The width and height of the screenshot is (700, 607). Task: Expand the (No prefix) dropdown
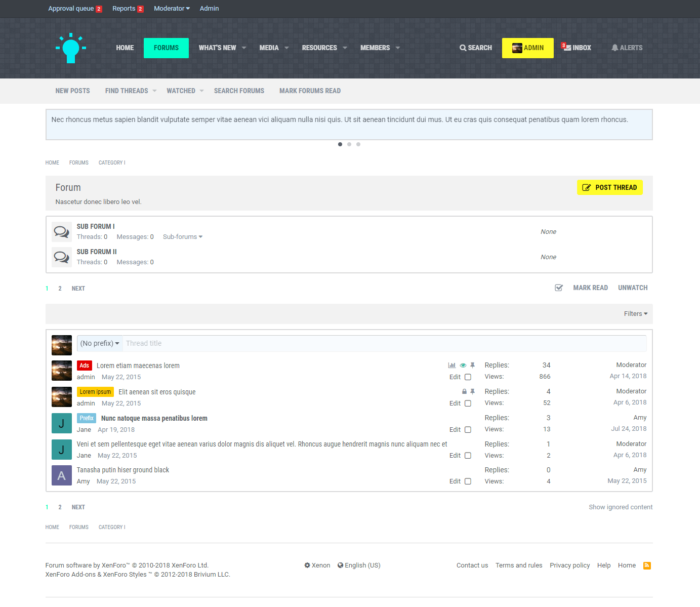100,343
